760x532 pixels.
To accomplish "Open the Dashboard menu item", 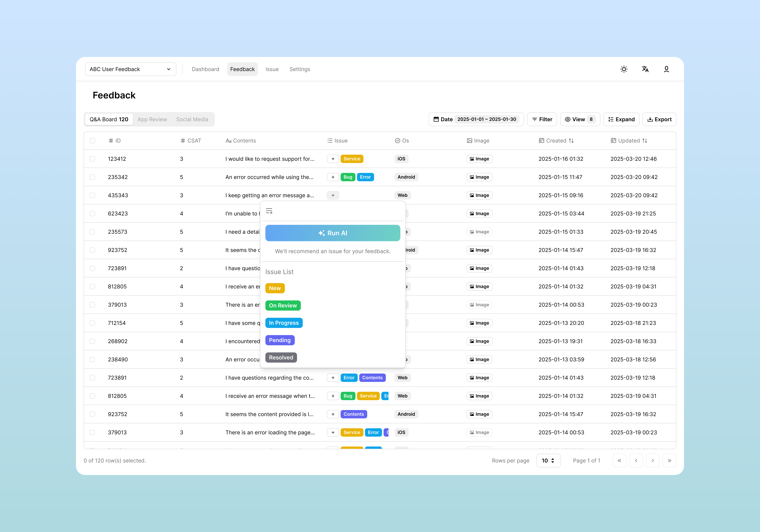I will tap(205, 69).
